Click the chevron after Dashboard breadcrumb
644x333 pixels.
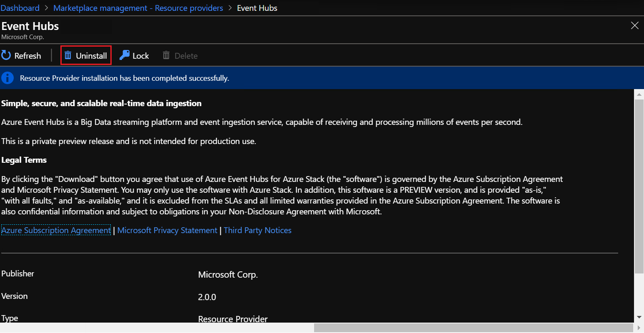[47, 8]
